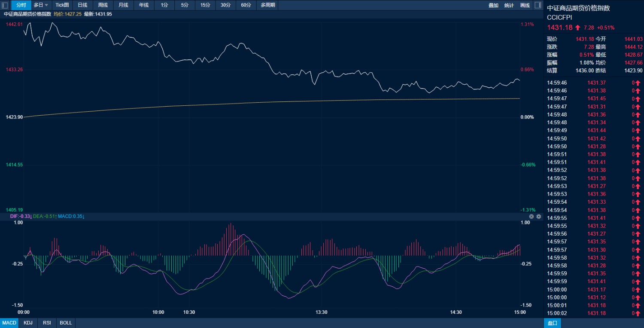Select the MACD indicator tab
The image size is (644, 328).
coord(9,323)
